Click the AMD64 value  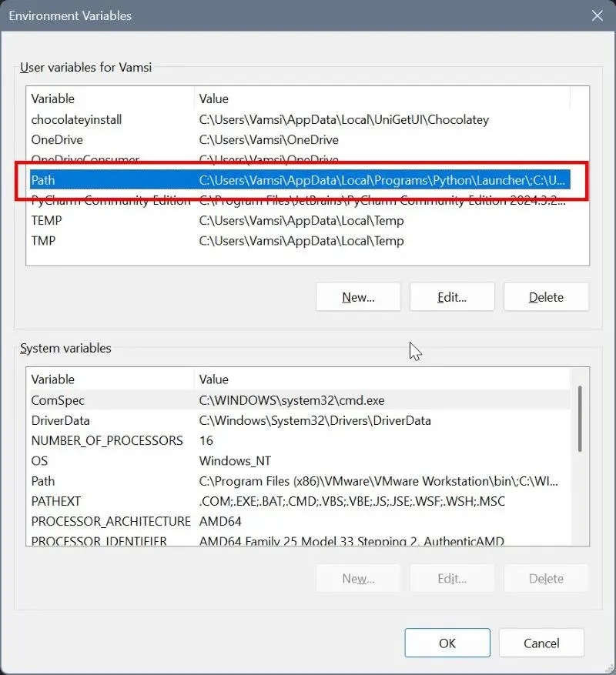(220, 521)
